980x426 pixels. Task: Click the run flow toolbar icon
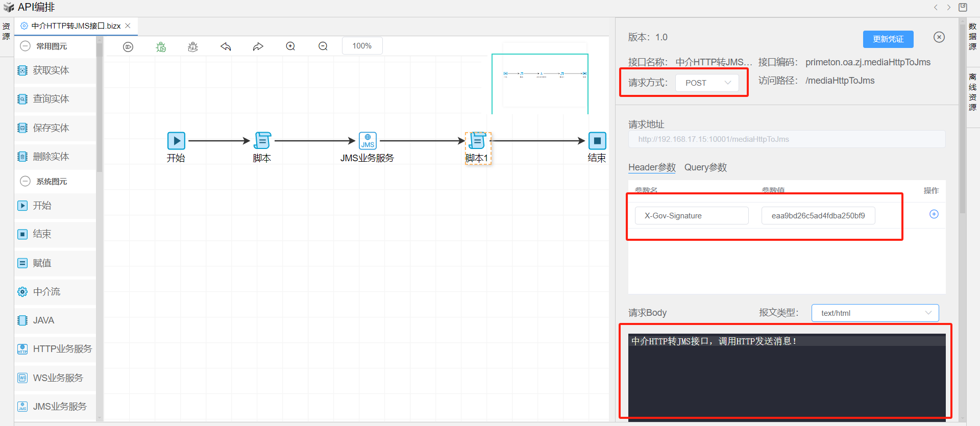point(128,47)
